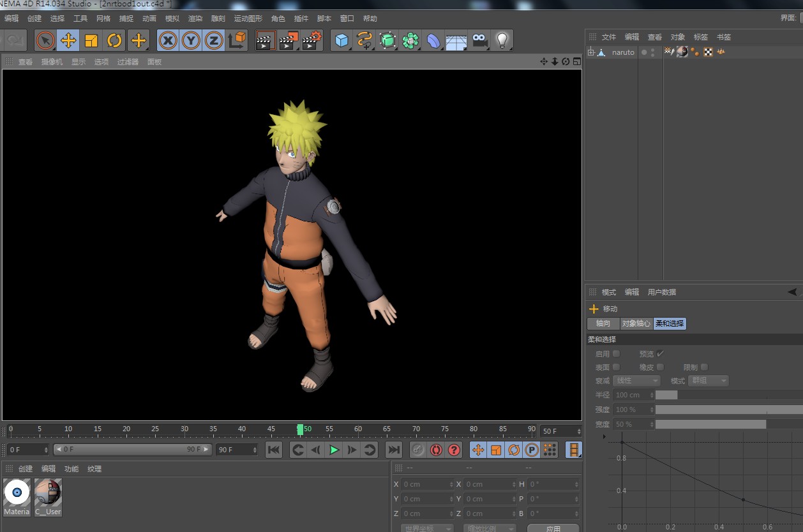The image size is (803, 532).
Task: Toggle the 限制 checkbox
Action: 704,367
